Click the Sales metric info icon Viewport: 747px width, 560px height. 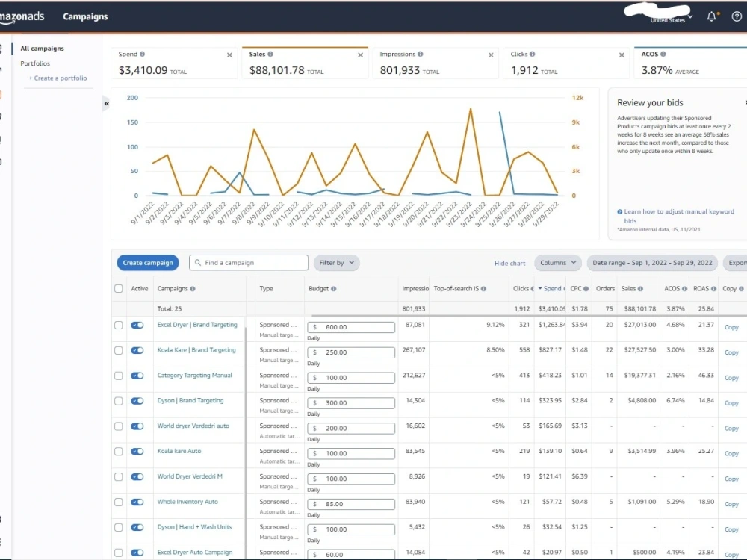click(x=270, y=55)
